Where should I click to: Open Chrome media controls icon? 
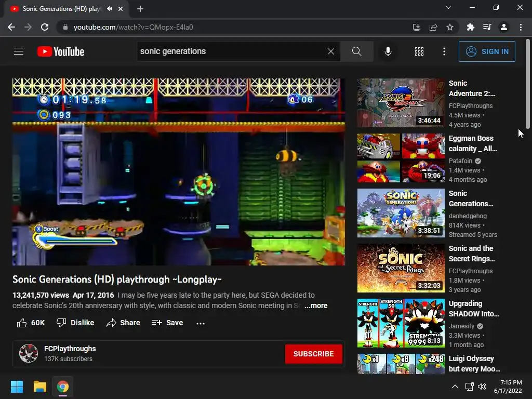pyautogui.click(x=487, y=27)
